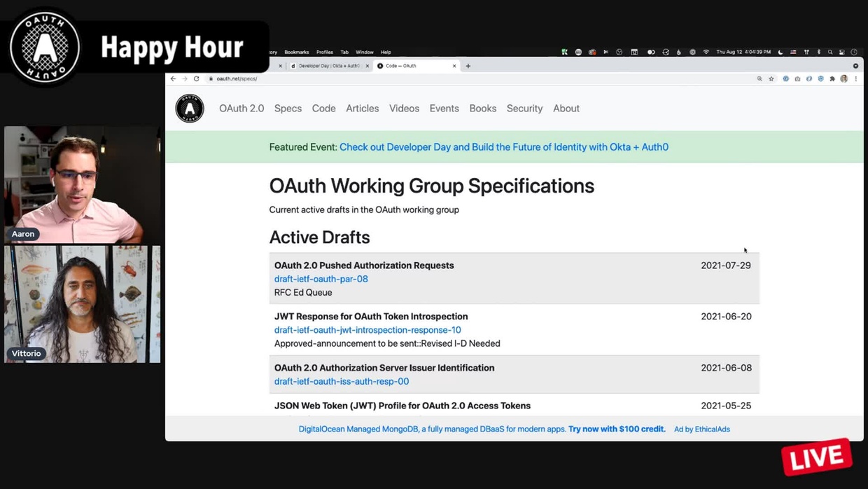Open the Code nav link
This screenshot has width=868, height=489.
[323, 109]
